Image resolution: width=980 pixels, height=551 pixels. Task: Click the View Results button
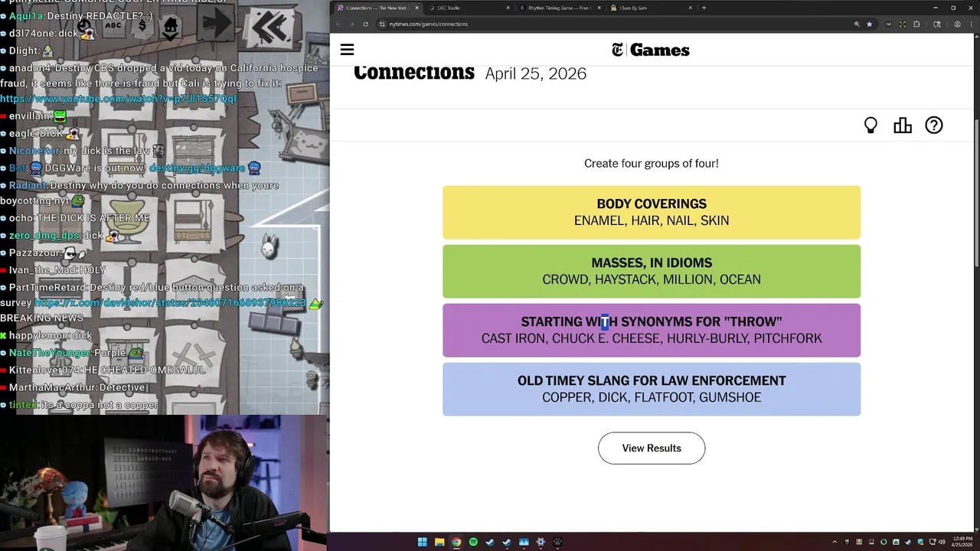[652, 448]
